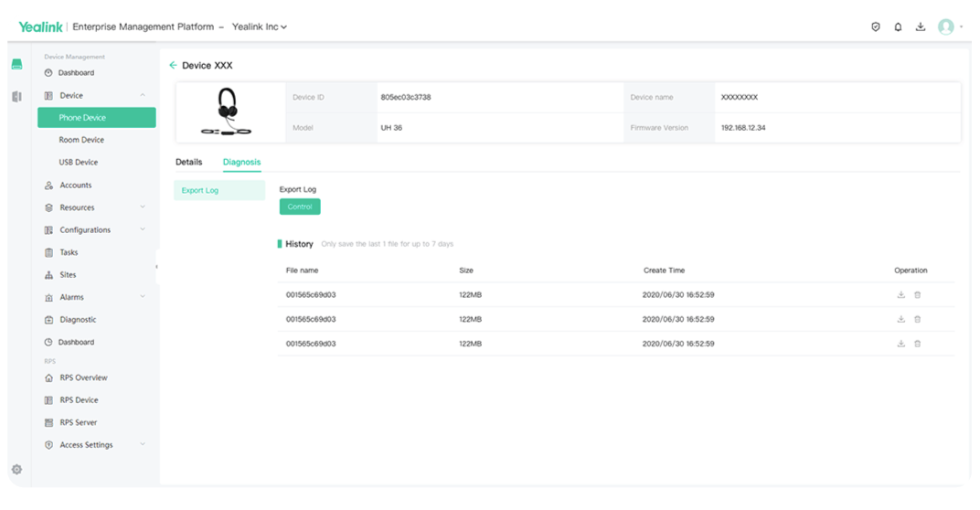
Task: Click Sites icon in sidebar
Action: (x=48, y=275)
